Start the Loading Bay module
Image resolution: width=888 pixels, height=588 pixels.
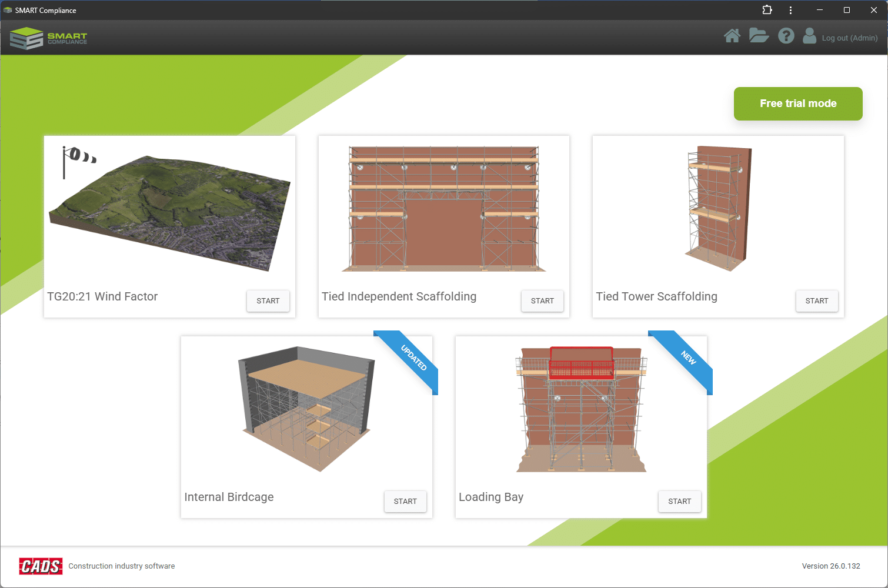[x=679, y=501]
